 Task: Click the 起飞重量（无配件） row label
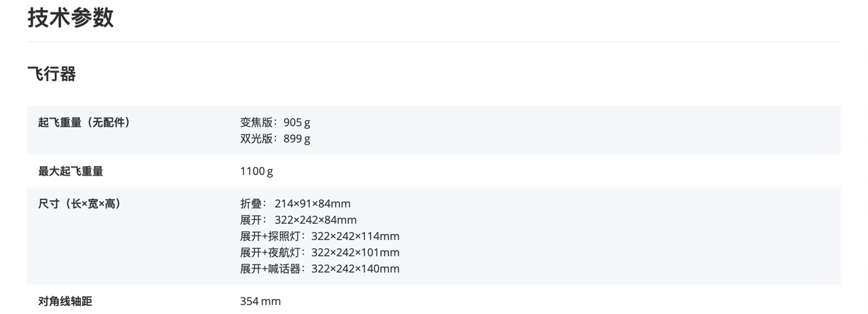click(84, 123)
